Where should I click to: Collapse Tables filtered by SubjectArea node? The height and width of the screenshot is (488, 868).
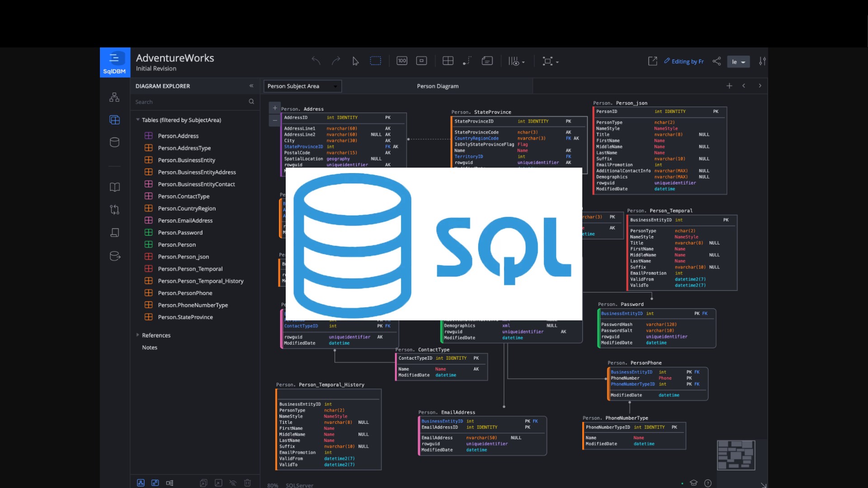138,120
